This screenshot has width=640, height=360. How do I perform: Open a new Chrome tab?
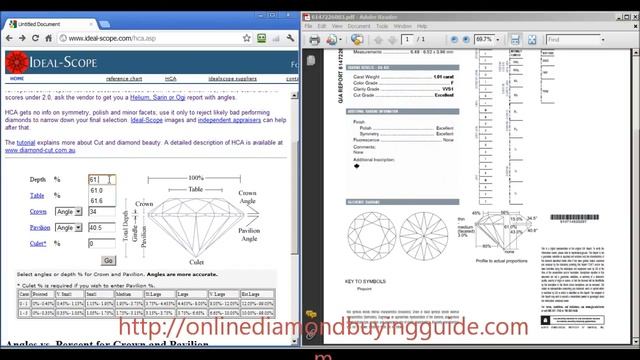click(x=104, y=24)
